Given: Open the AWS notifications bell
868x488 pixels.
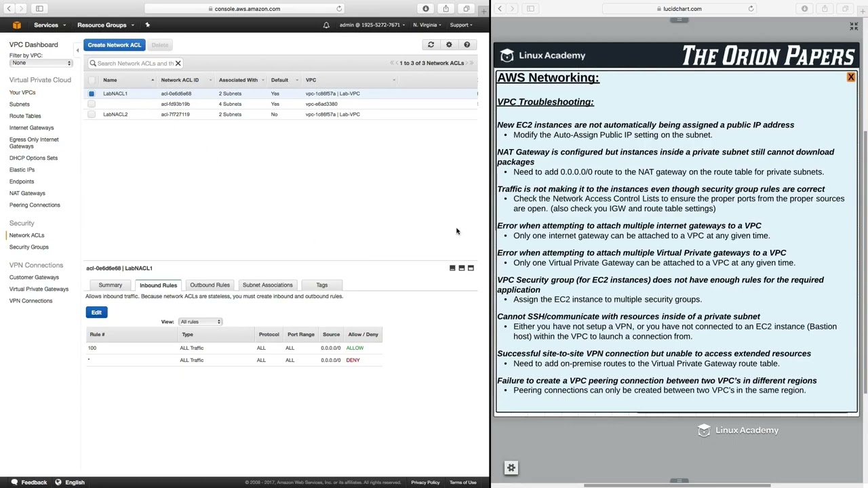Looking at the screenshot, I should point(326,25).
